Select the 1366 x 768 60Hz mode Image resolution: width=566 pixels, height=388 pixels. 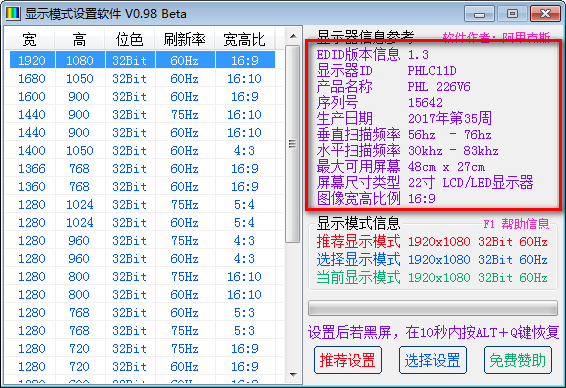tap(140, 168)
